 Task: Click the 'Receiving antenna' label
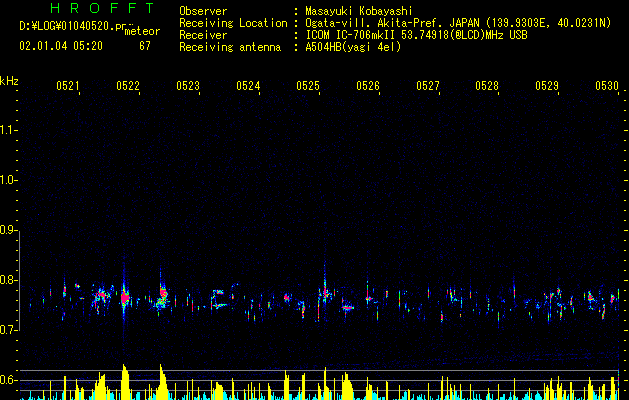point(230,47)
